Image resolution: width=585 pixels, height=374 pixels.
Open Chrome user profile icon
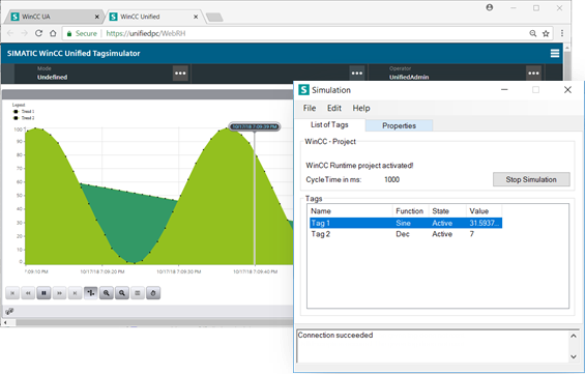pyautogui.click(x=489, y=7)
